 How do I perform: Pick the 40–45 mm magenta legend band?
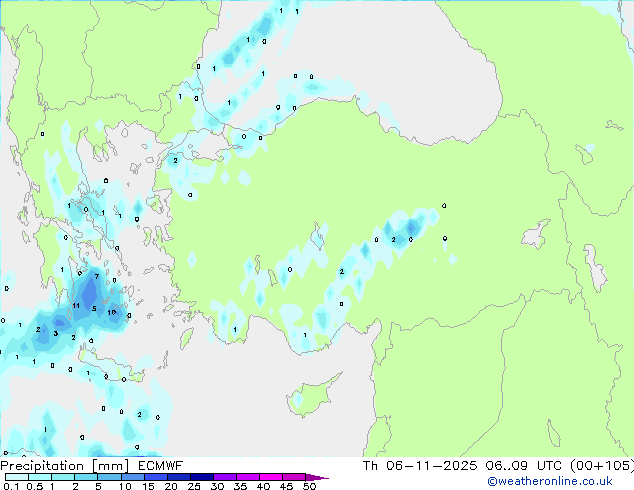point(271,477)
